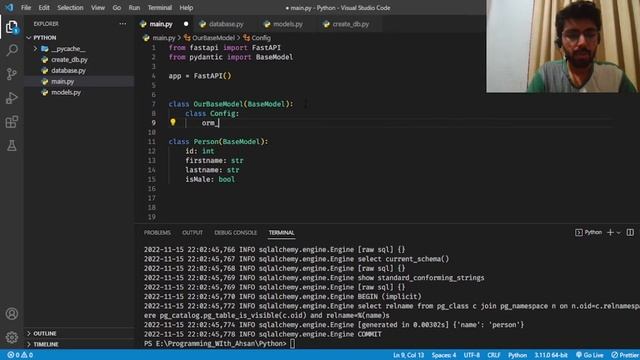The height and width of the screenshot is (360, 640).
Task: Open the Run and Debug view
Action: [x=12, y=98]
